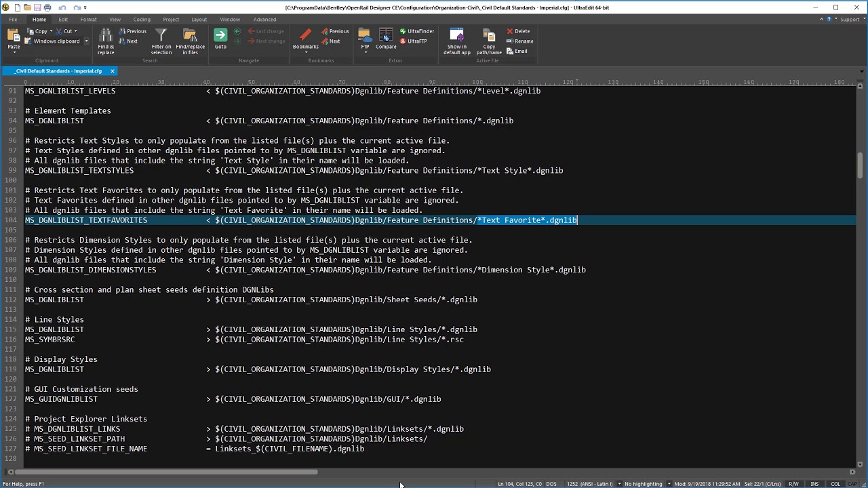Expand the Copy dropdown arrow
This screenshot has width=868, height=488.
[52, 31]
